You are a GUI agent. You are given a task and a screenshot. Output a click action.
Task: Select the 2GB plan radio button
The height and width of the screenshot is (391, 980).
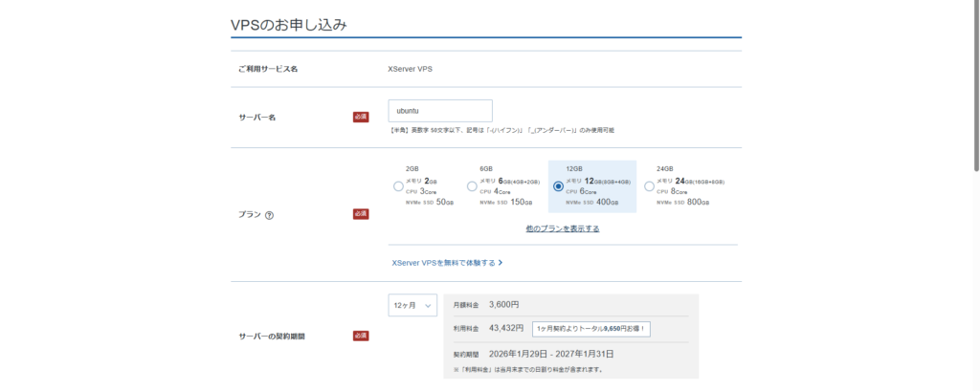tap(398, 186)
